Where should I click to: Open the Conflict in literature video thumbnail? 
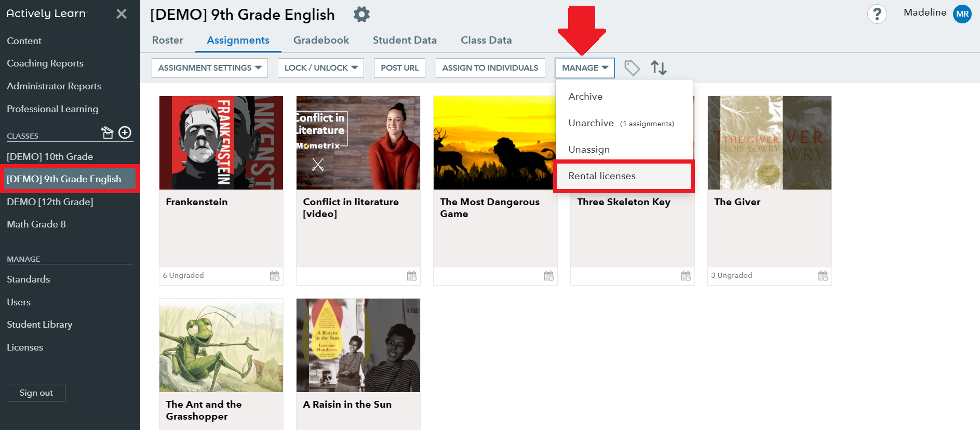(358, 143)
